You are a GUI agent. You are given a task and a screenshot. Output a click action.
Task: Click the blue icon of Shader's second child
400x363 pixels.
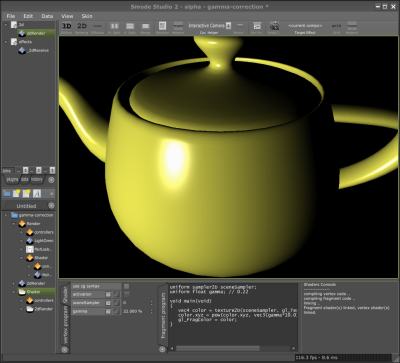[37, 275]
